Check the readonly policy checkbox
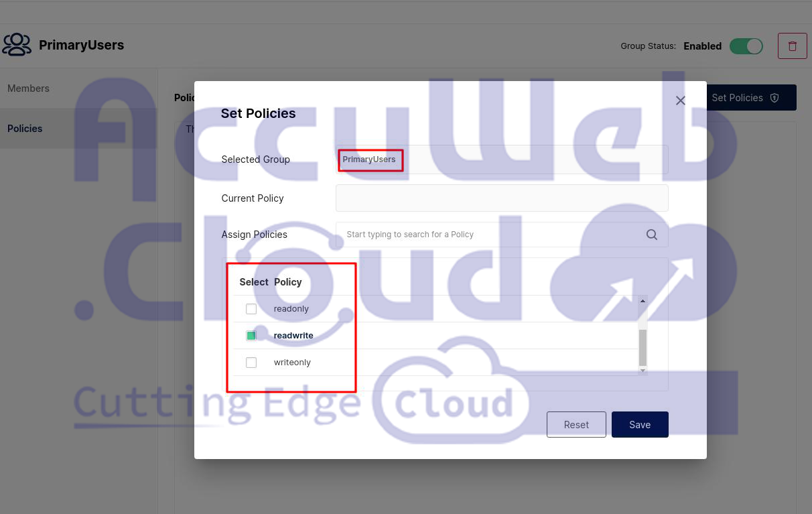This screenshot has width=812, height=514. [x=251, y=309]
